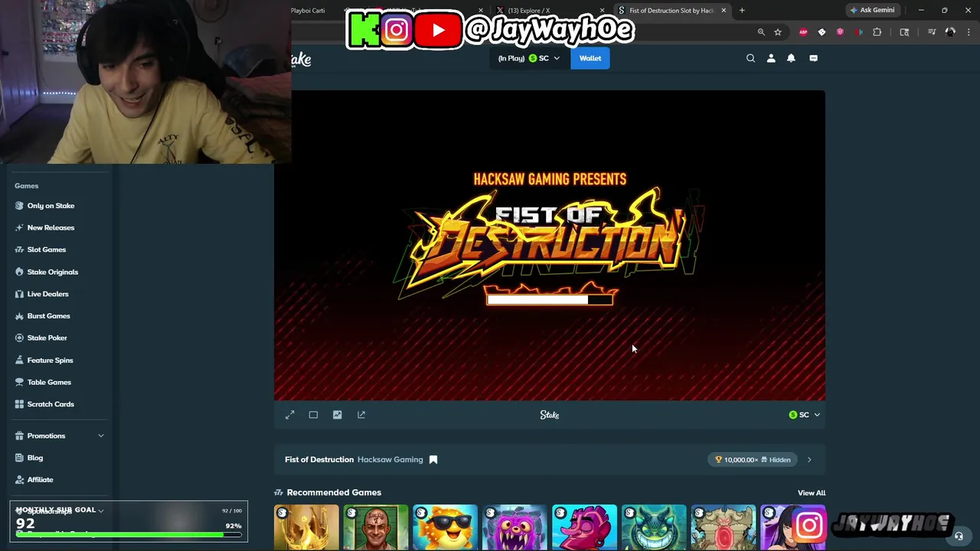This screenshot has height=551, width=980.
Task: Open the browser extensions puzzle icon
Action: pyautogui.click(x=877, y=32)
